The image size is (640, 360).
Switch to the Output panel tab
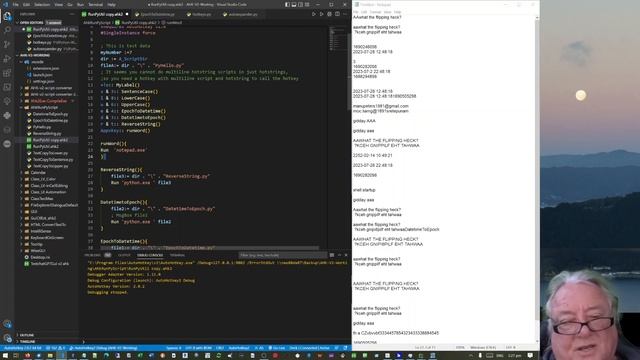tap(124, 256)
